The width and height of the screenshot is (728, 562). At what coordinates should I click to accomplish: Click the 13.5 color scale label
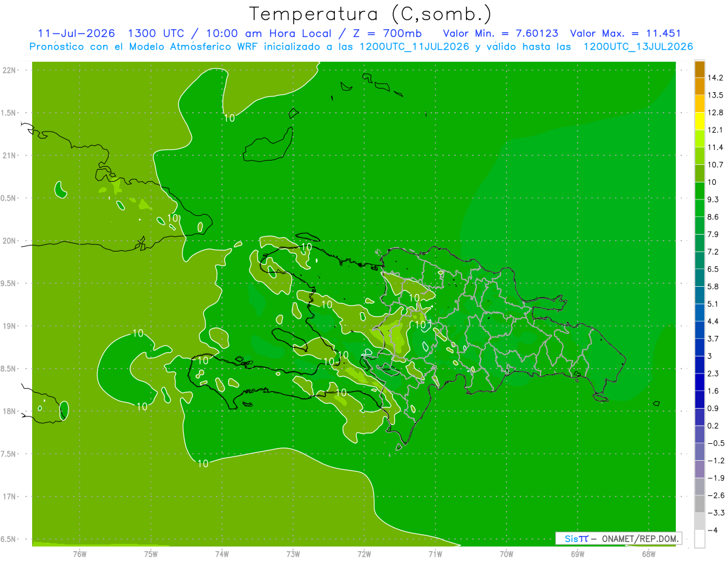(715, 95)
